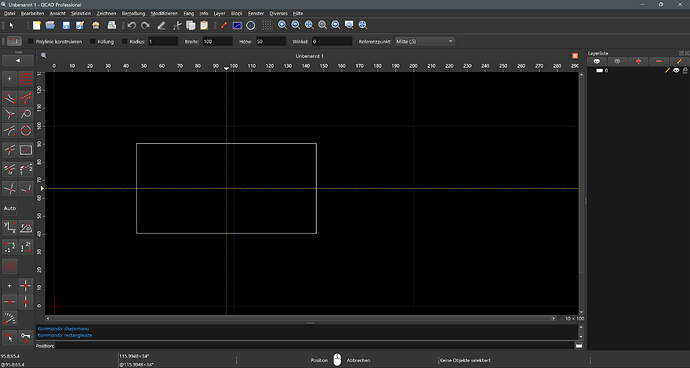
Task: Toggle the lock on layer 0
Action: (x=685, y=70)
